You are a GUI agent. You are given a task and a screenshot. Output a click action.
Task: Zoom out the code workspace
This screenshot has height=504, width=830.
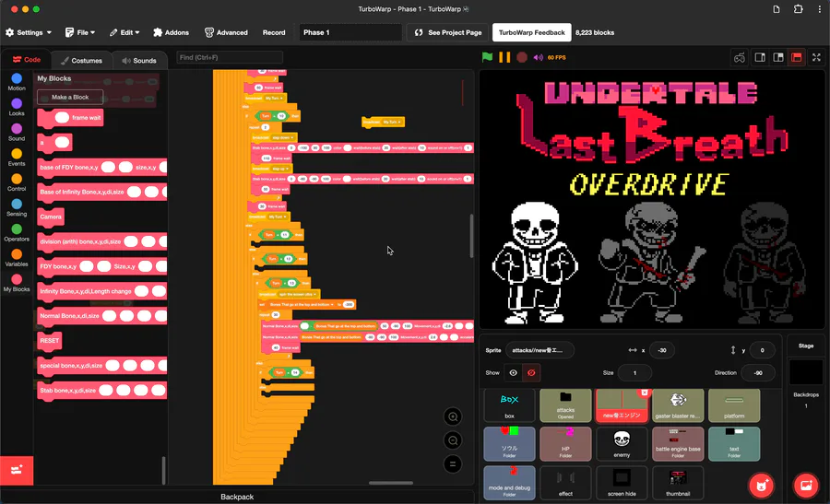click(453, 440)
